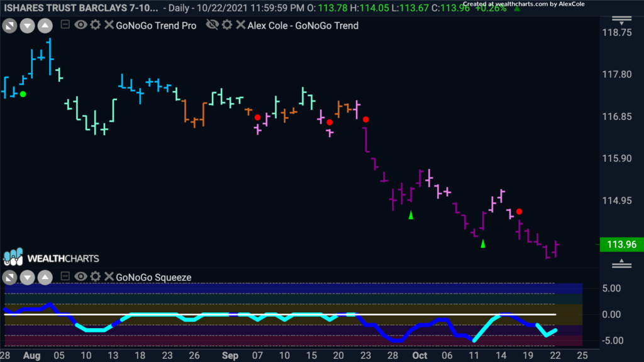Move the GoNoGo Squeeze panel up
Screen dimensions: 644x362
(x=45, y=278)
